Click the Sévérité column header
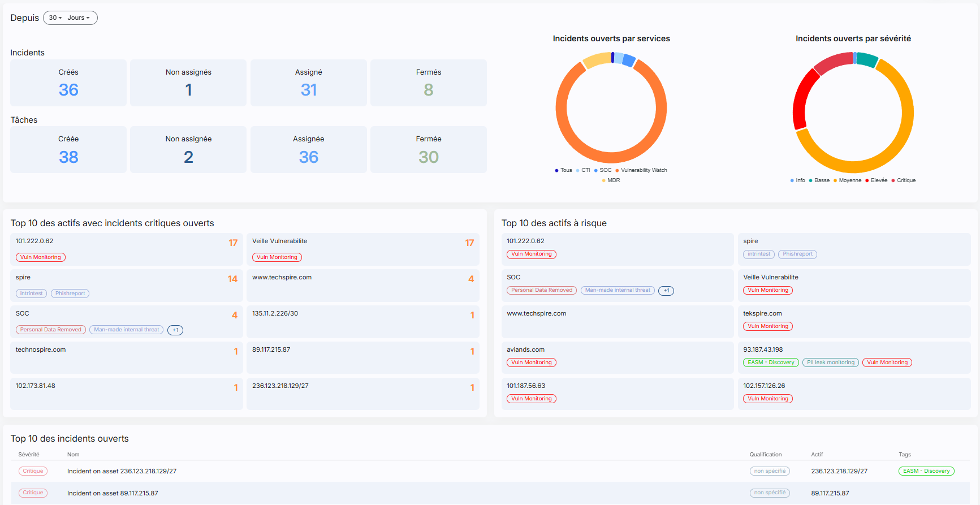 (x=29, y=455)
